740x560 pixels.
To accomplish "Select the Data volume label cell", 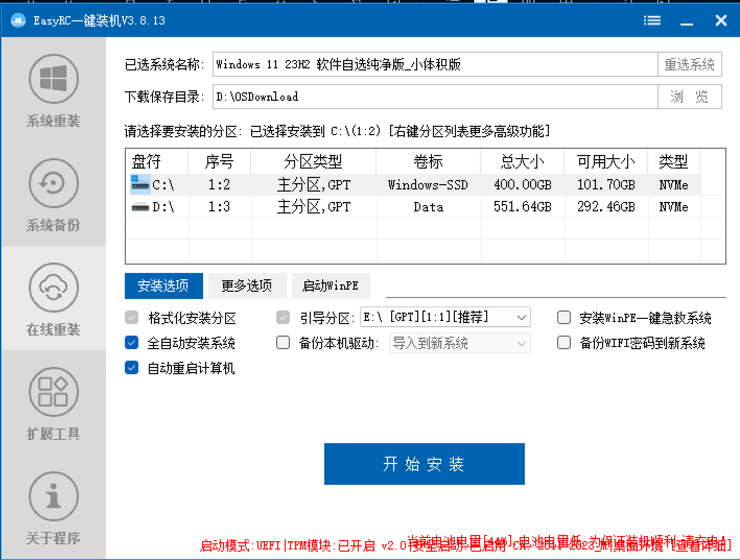I will click(428, 207).
